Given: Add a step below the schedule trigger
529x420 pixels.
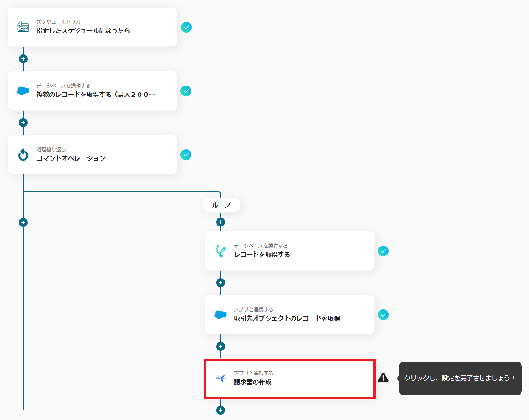Looking at the screenshot, I should coord(23,59).
